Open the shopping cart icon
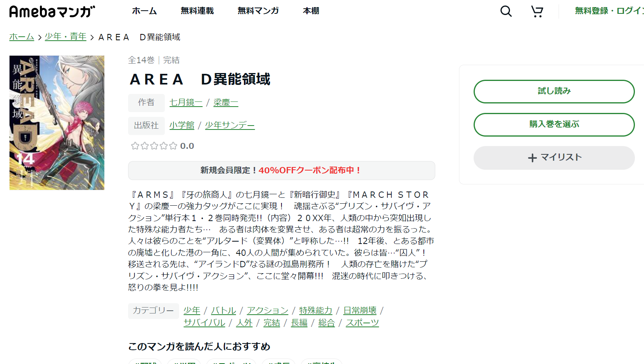The height and width of the screenshot is (364, 644). (x=537, y=11)
